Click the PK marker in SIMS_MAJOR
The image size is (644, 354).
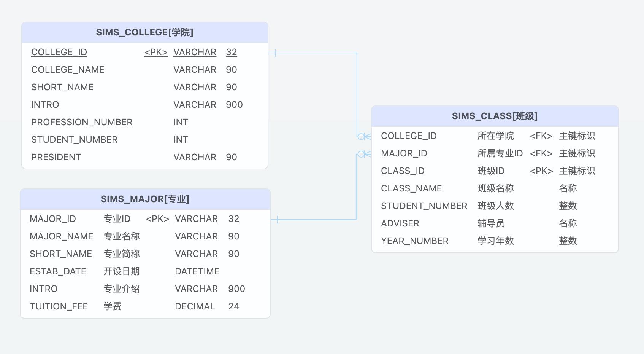[x=157, y=219]
